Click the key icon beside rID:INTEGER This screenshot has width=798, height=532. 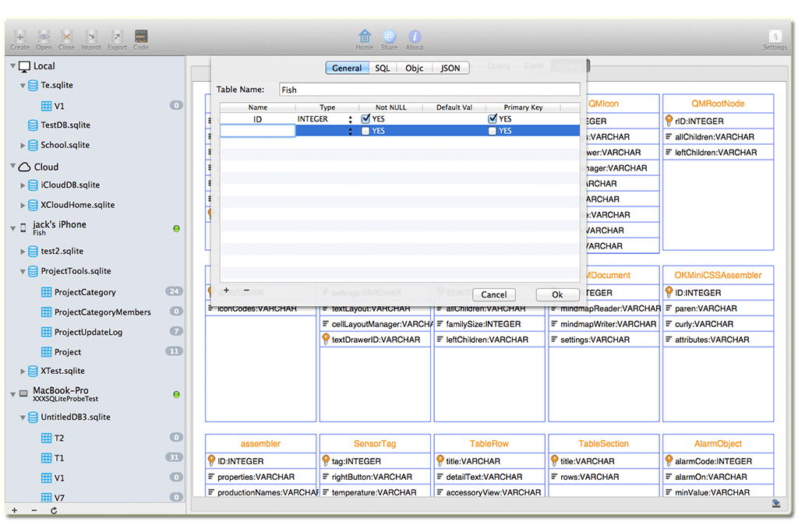point(669,121)
